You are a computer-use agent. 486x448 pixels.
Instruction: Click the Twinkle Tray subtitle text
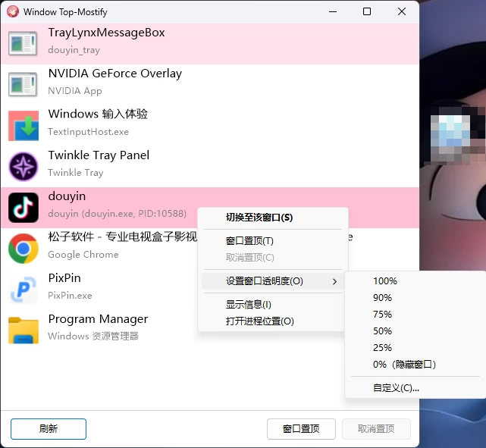[x=75, y=173]
